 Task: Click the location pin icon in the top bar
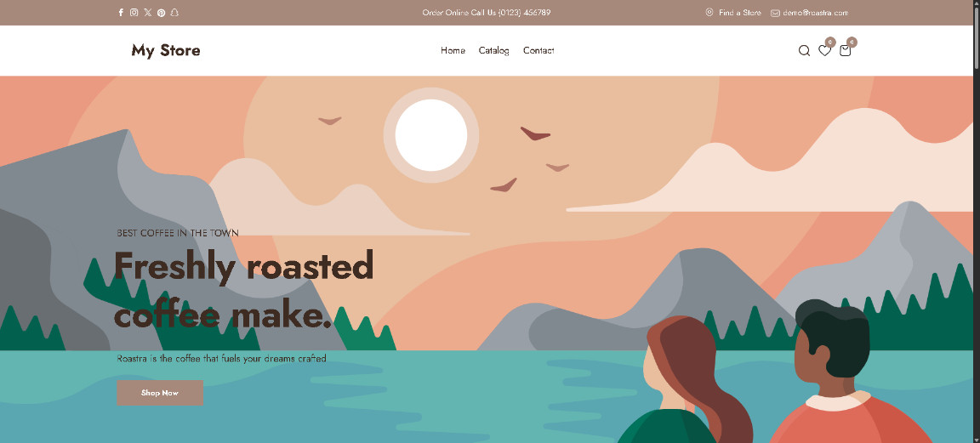tap(709, 12)
